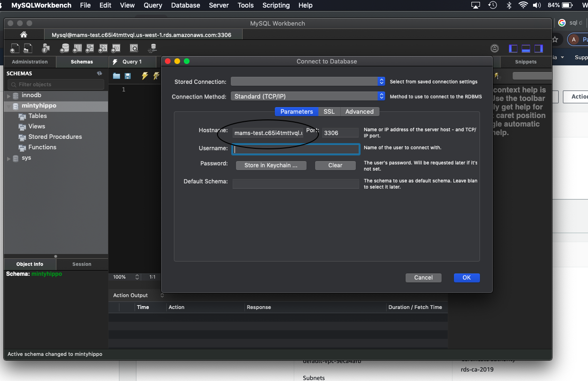The width and height of the screenshot is (588, 381).
Task: Switch to Parameters tab in dialog
Action: click(297, 111)
